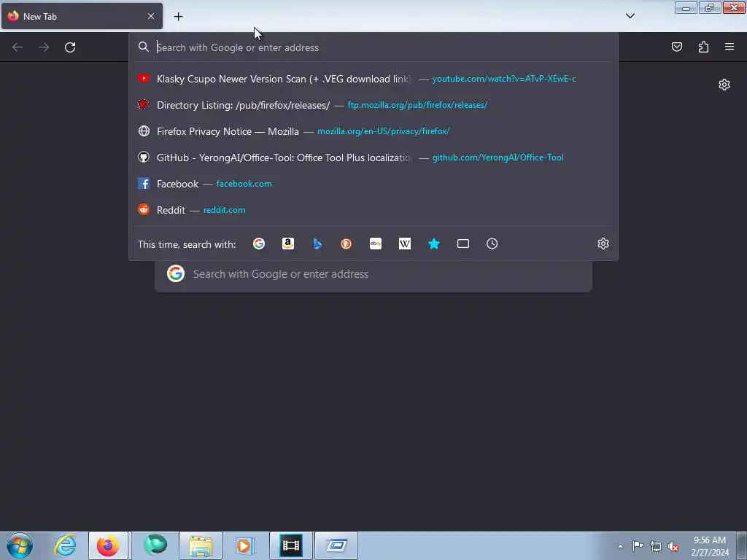The image size is (747, 560).
Task: Open Facebook suggestion
Action: tap(373, 183)
